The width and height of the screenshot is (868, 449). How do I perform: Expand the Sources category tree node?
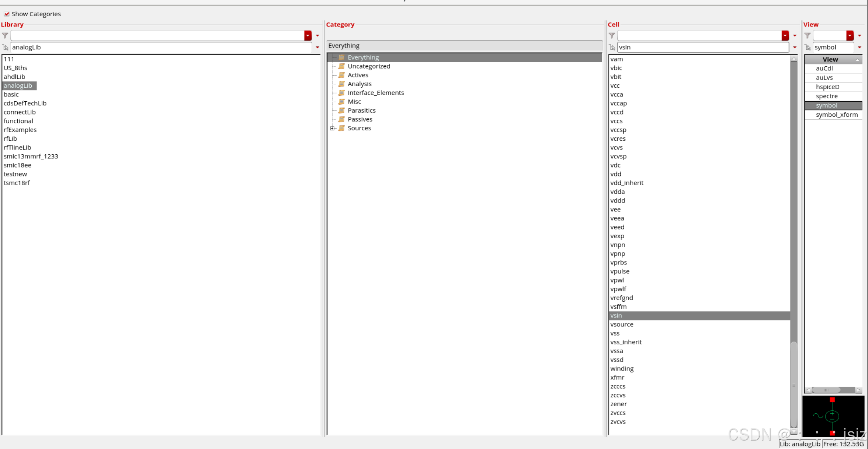pos(332,128)
